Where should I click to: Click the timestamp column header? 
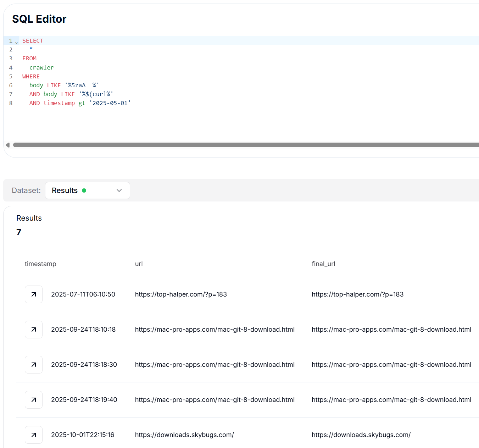pyautogui.click(x=40, y=264)
